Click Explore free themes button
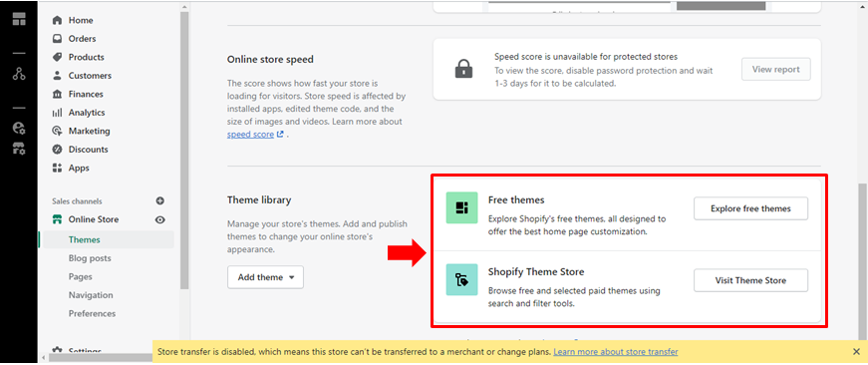 click(750, 208)
